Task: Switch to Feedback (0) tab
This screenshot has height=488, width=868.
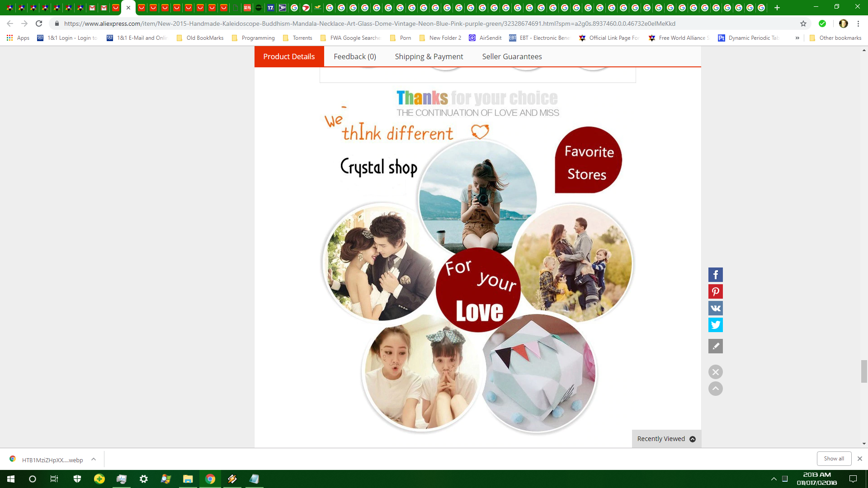Action: 354,56
